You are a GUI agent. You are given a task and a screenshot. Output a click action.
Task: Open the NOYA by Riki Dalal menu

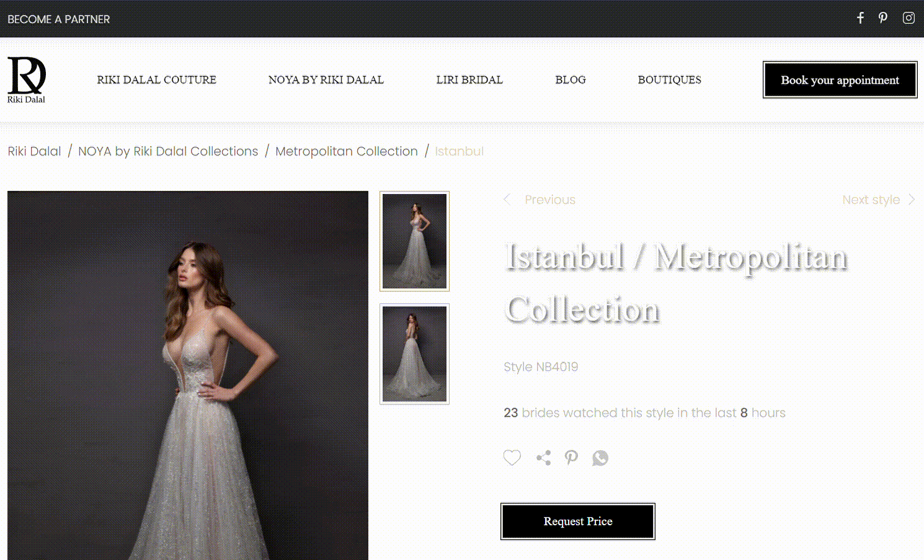326,80
